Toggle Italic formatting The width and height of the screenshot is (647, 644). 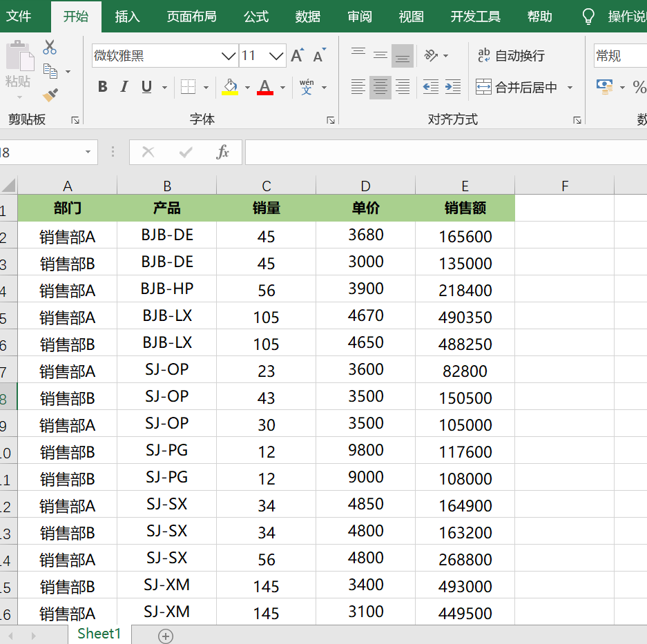[124, 87]
